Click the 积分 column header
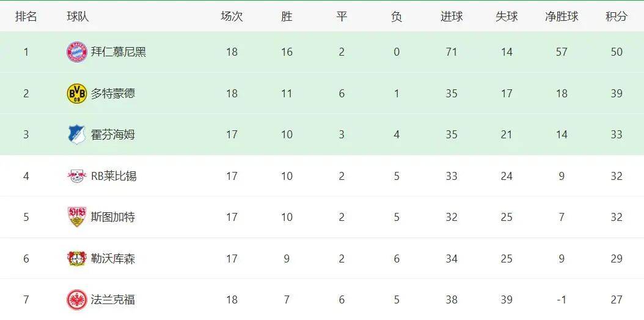This screenshot has height=320, width=644. pos(617,17)
